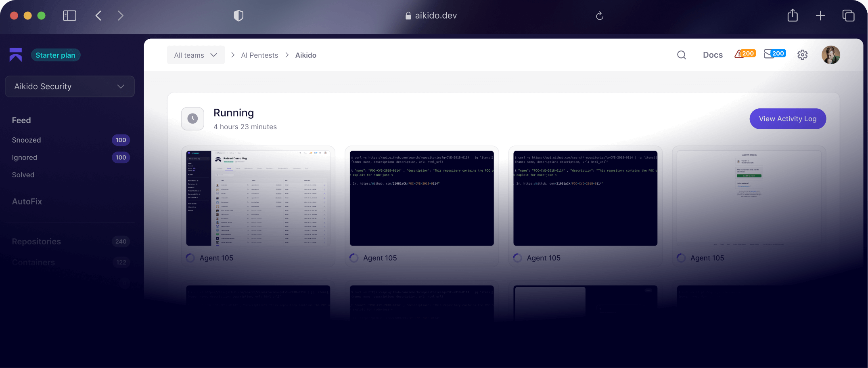Open the Docs link
Image resolution: width=868 pixels, height=368 pixels.
(713, 55)
